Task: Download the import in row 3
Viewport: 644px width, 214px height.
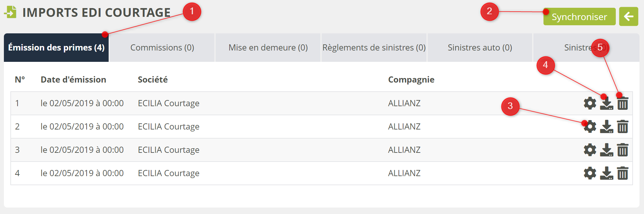Action: coord(606,150)
